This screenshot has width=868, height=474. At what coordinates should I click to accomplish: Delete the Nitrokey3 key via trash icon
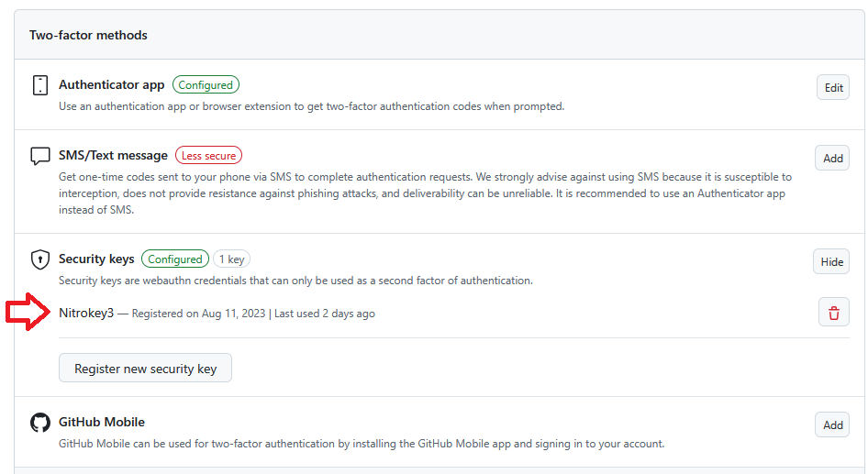coord(833,313)
